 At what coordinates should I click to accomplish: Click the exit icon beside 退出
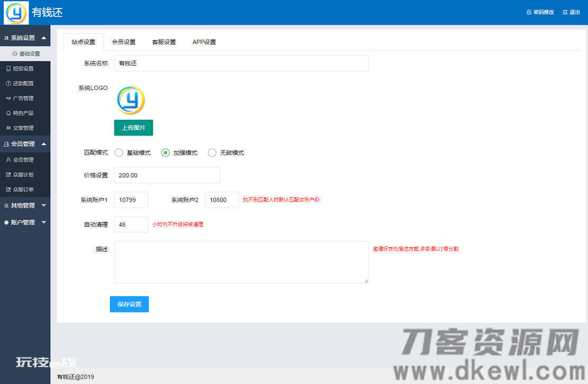coord(565,12)
